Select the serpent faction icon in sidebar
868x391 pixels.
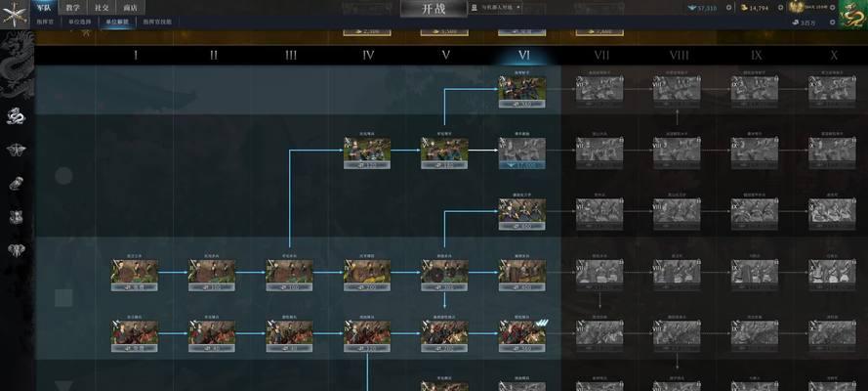pyautogui.click(x=17, y=117)
